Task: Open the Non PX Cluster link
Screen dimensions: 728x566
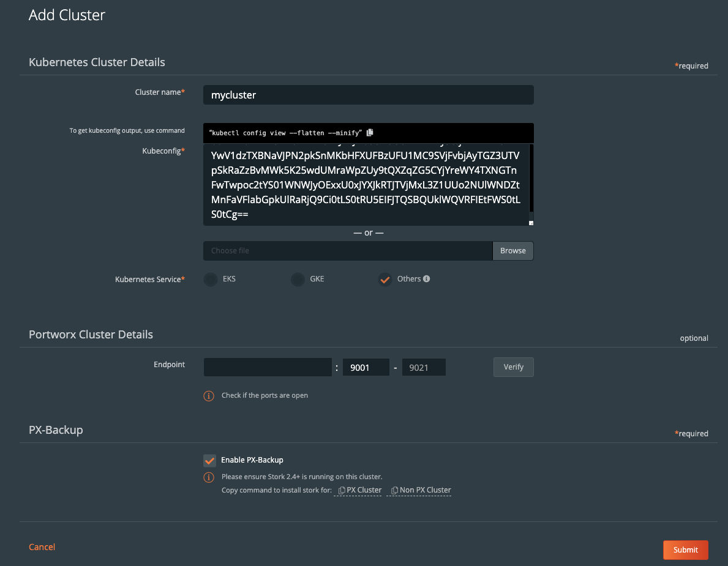Action: pos(424,490)
